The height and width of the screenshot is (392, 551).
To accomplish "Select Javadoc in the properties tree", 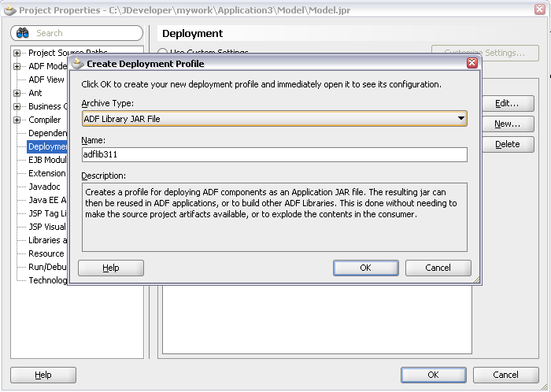I will coord(44,187).
